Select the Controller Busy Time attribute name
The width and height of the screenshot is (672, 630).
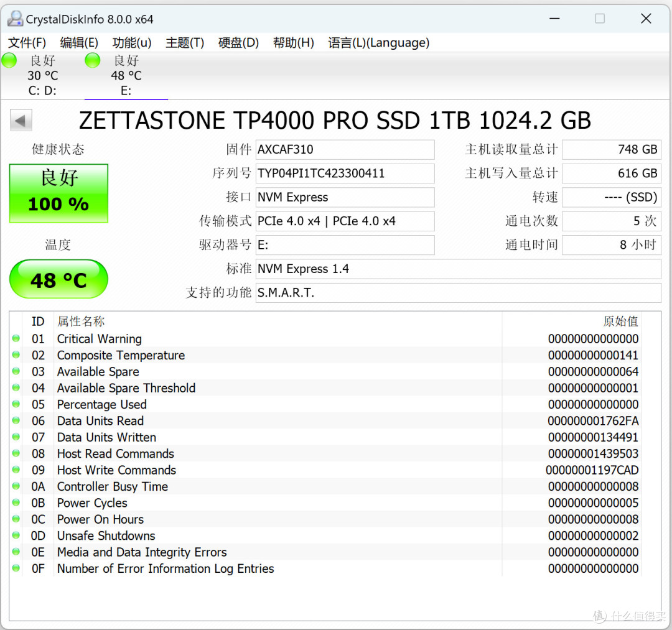(x=112, y=486)
